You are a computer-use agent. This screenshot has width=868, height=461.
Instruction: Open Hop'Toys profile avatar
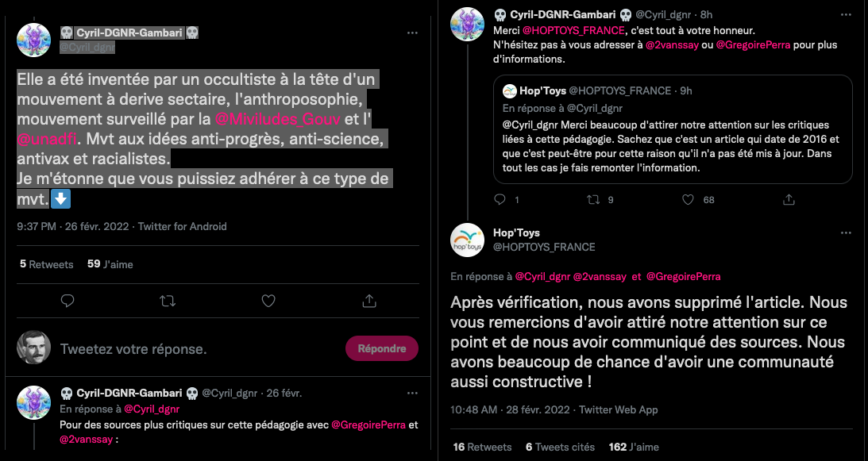468,240
